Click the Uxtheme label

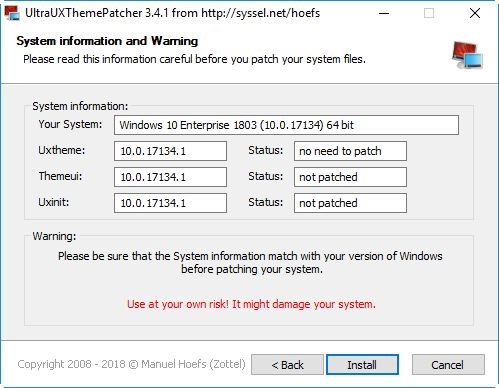click(62, 150)
